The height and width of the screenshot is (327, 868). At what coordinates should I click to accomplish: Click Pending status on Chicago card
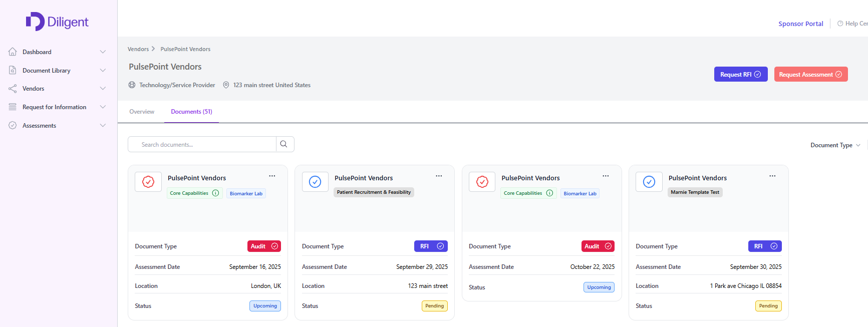pos(768,306)
